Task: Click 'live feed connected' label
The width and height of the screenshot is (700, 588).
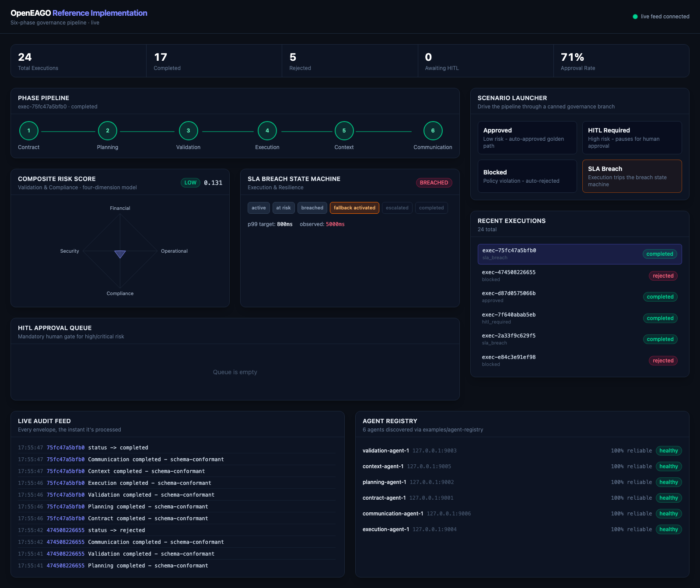Action: click(665, 17)
